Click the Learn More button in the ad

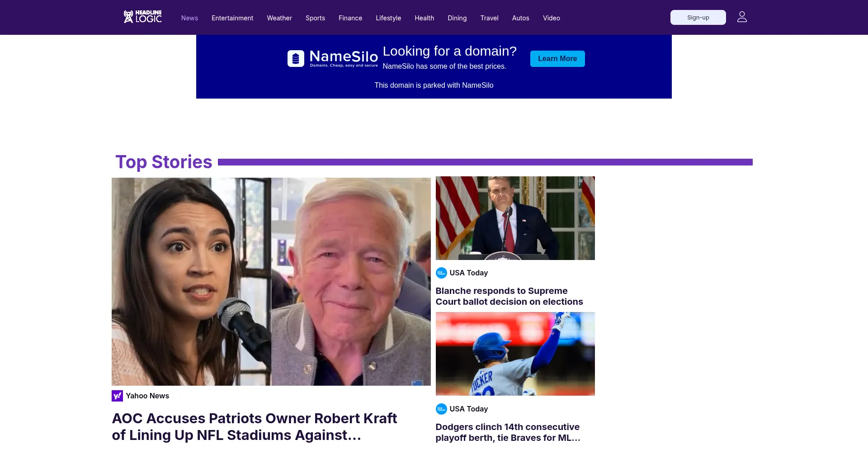click(x=557, y=59)
